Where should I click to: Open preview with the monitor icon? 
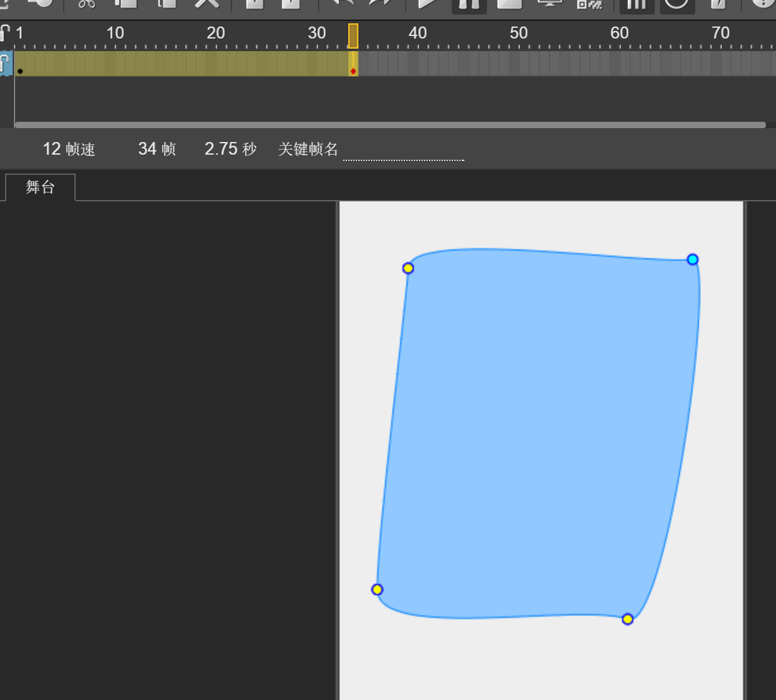click(x=550, y=3)
